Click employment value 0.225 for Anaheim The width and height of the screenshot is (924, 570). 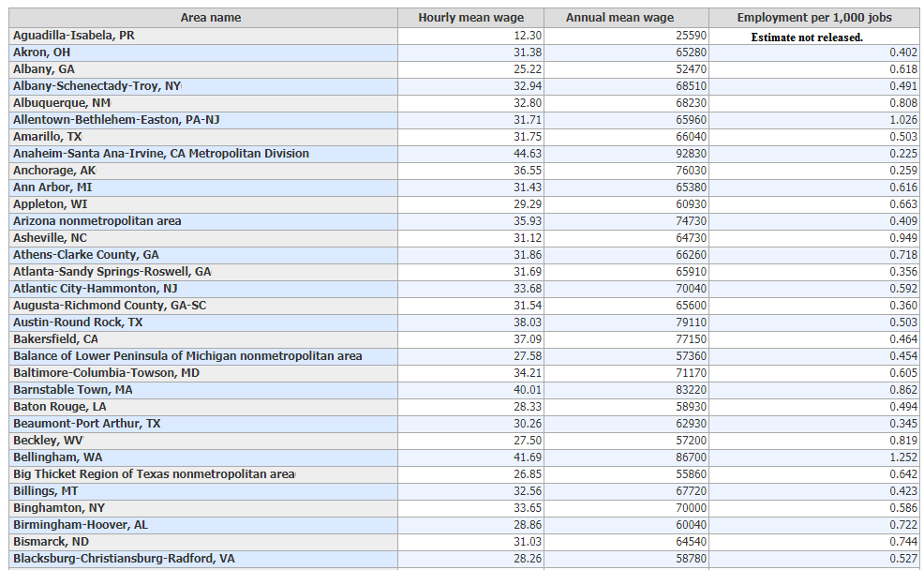903,153
